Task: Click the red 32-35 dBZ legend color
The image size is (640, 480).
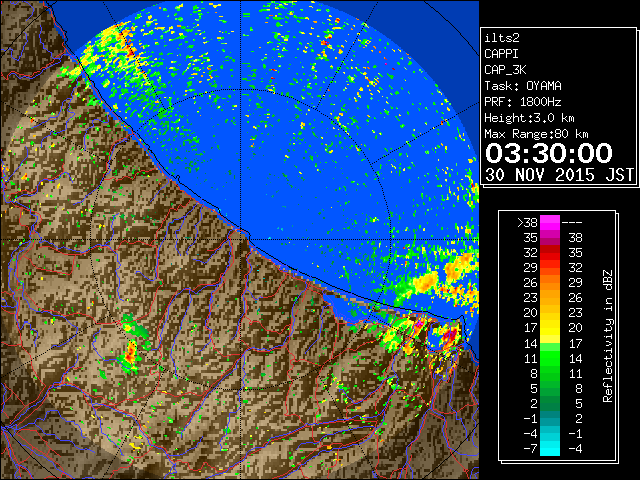Action: point(550,253)
